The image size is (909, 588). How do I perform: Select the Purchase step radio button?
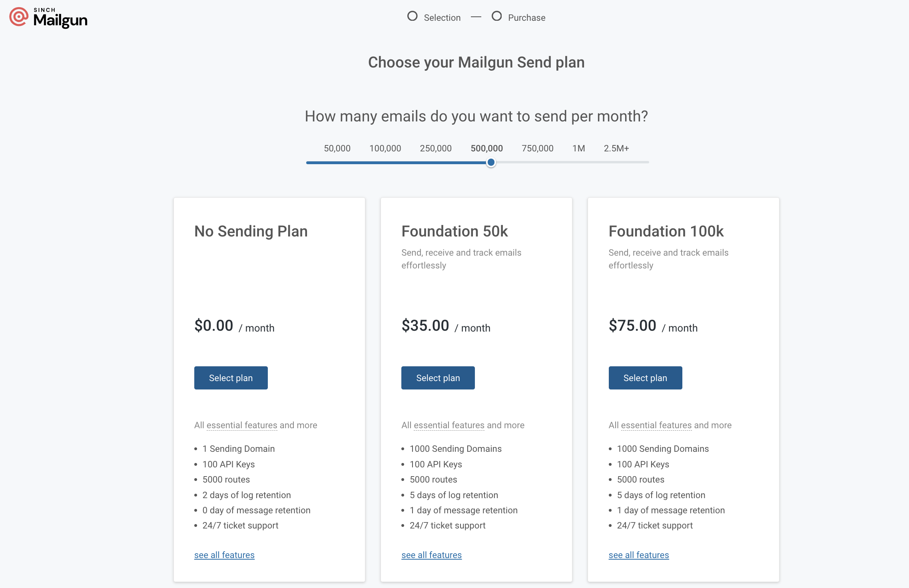pyautogui.click(x=497, y=16)
